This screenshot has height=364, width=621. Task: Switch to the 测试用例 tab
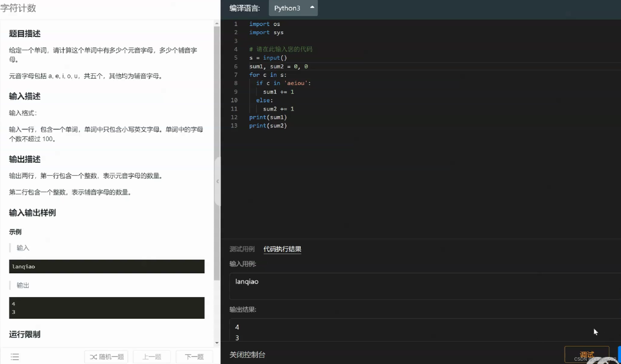click(x=242, y=249)
